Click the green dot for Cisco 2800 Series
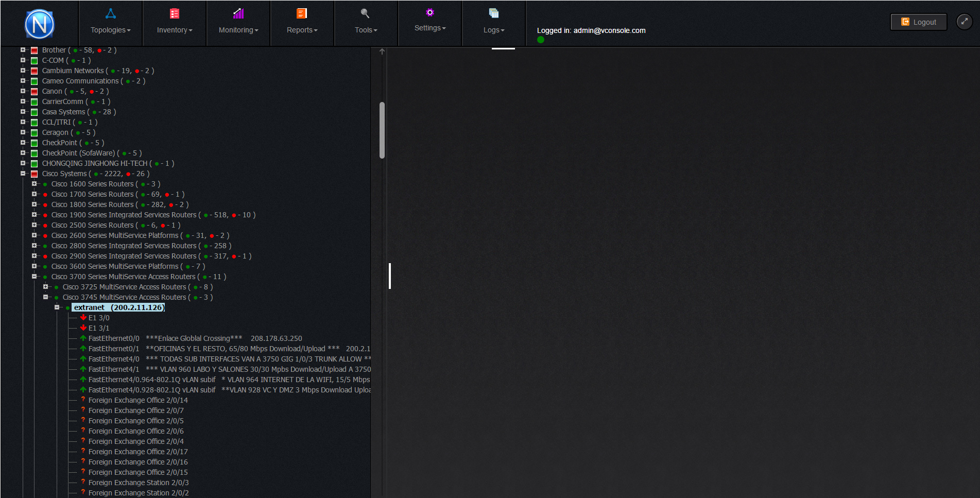The image size is (980, 498). point(45,246)
